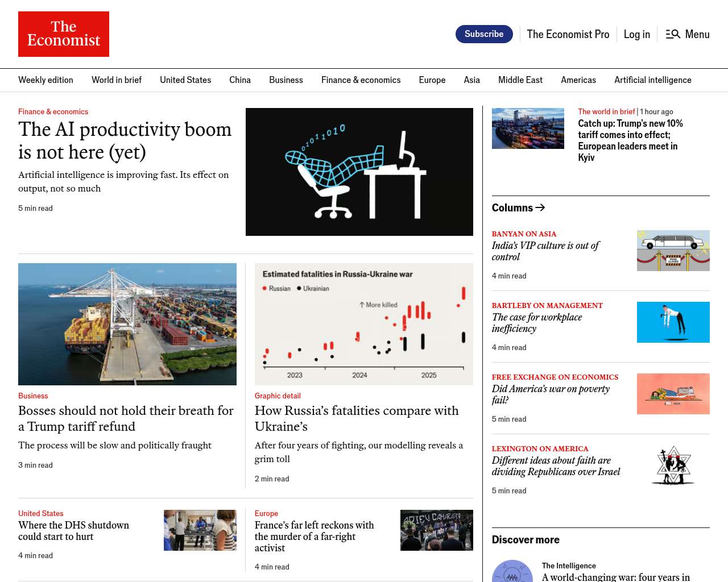Screen dimensions: 728x582
Task: Open the Menu search icon
Action: coord(673,34)
